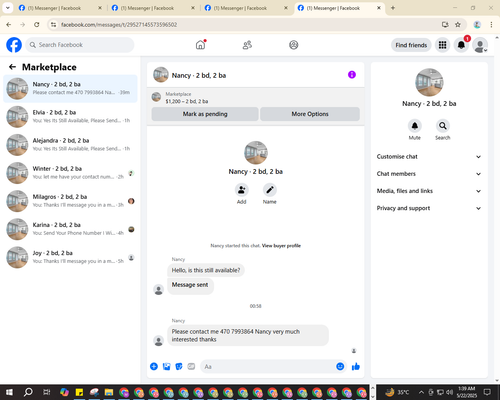
Task: Open conversation information purple icon
Action: click(x=352, y=75)
